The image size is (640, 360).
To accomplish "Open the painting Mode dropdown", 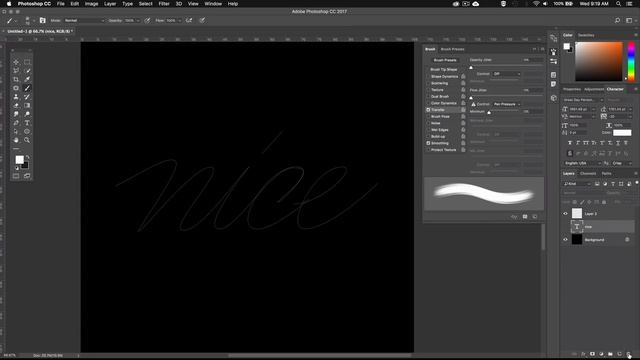I will 84,20.
